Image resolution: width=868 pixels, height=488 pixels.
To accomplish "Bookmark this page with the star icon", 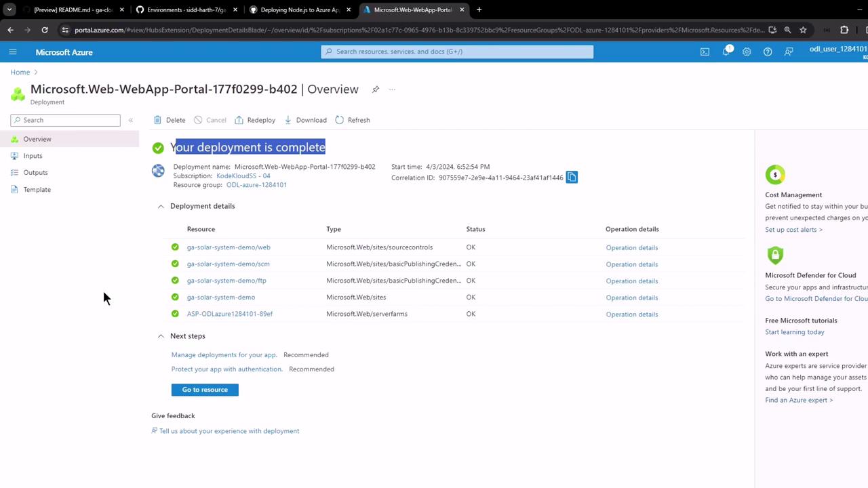I will [803, 30].
